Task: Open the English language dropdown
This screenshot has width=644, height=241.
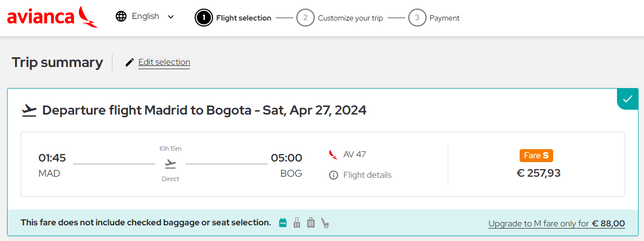Action: (x=145, y=16)
